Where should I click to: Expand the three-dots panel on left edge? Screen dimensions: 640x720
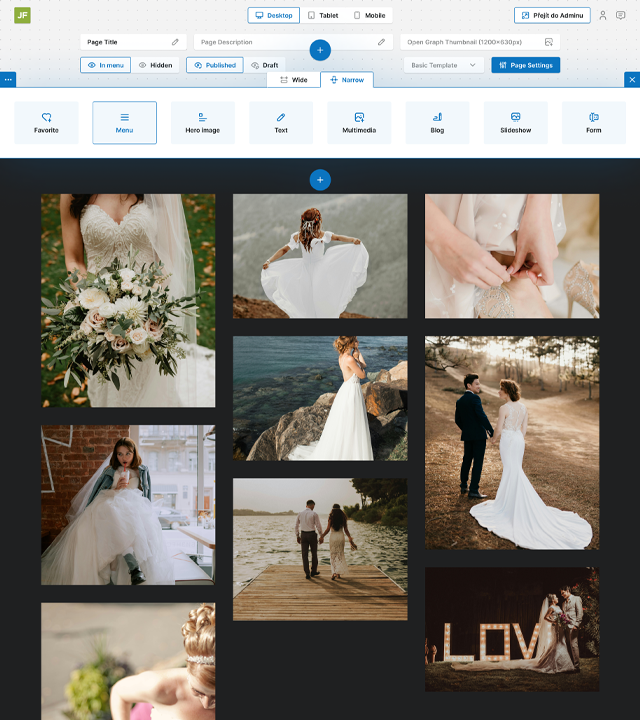9,79
